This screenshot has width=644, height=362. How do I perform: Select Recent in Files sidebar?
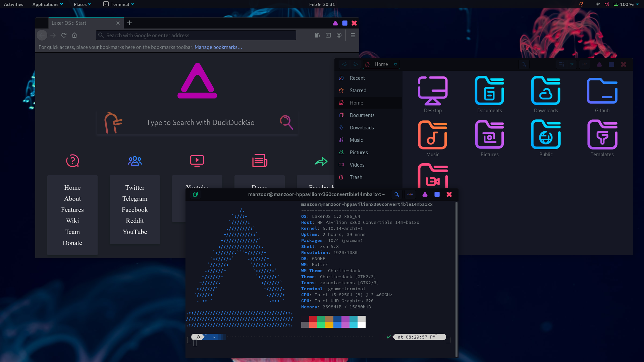[x=368, y=78]
